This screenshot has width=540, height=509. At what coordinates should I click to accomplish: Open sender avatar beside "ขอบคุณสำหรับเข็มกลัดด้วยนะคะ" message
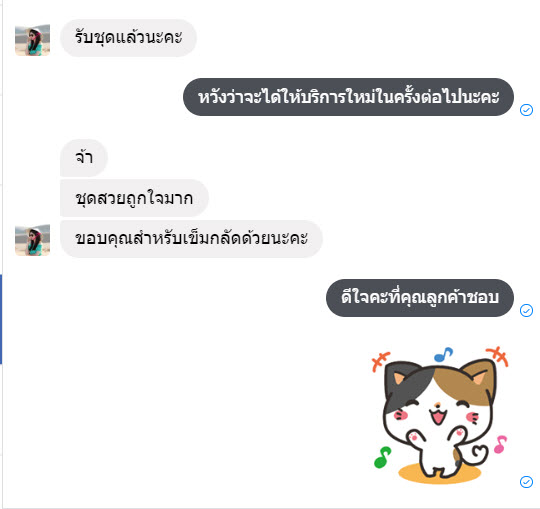[x=32, y=240]
